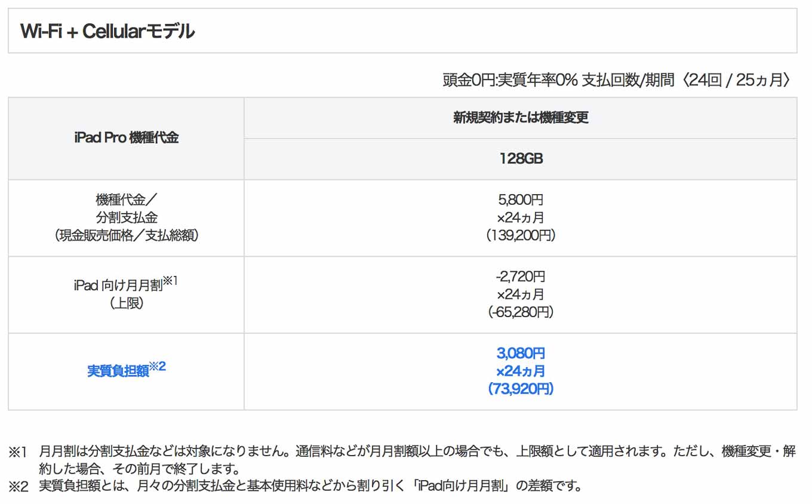
Task: Click the blue (73,920円) total
Action: click(521, 389)
